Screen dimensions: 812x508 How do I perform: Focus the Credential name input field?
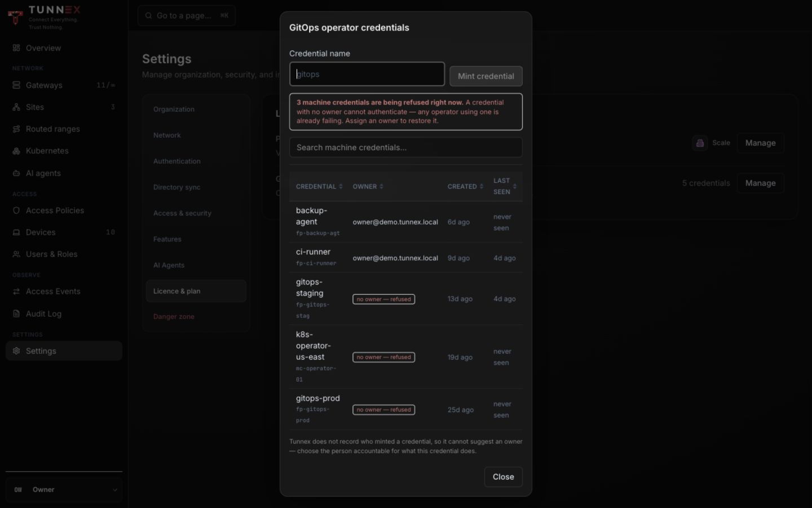pyautogui.click(x=367, y=74)
